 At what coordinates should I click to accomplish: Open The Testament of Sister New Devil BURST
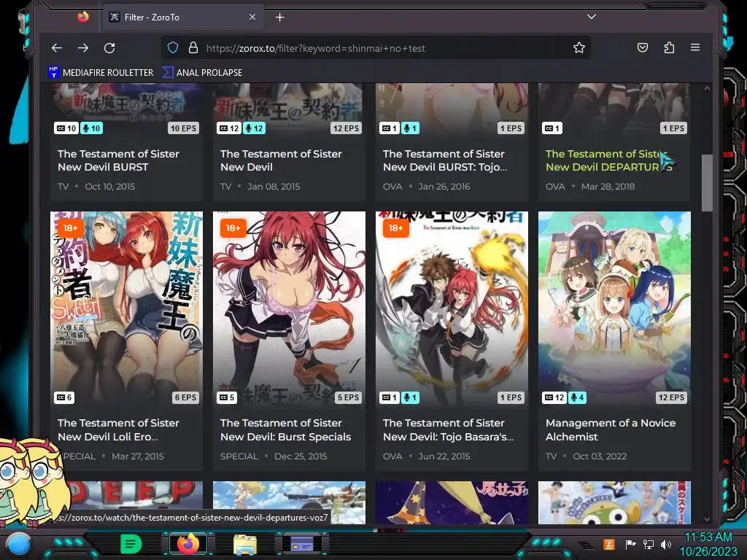point(118,160)
